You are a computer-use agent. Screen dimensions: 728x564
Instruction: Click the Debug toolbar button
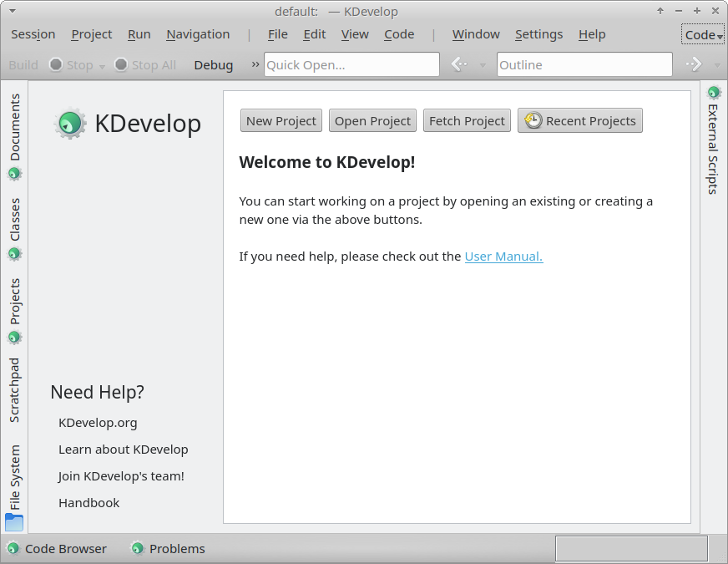(214, 64)
